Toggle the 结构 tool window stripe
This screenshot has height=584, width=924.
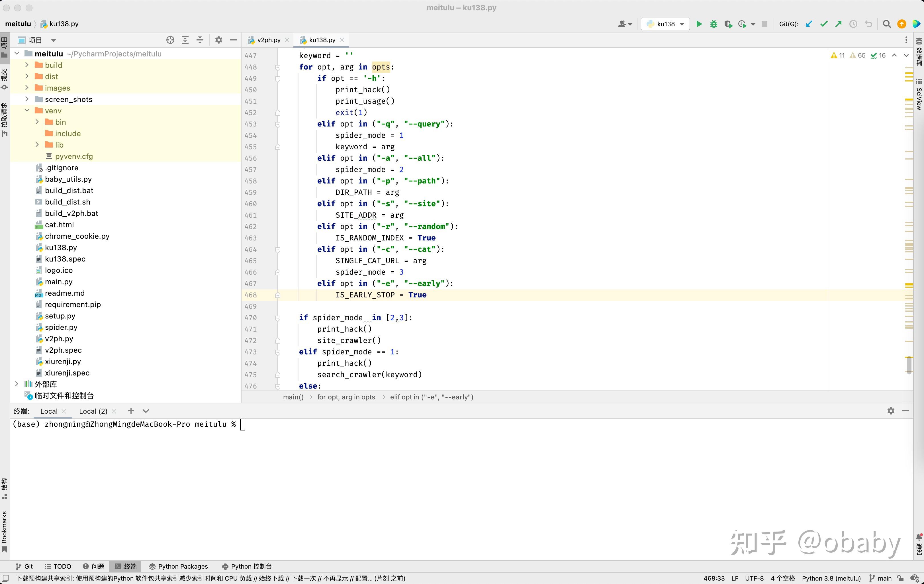click(4, 488)
